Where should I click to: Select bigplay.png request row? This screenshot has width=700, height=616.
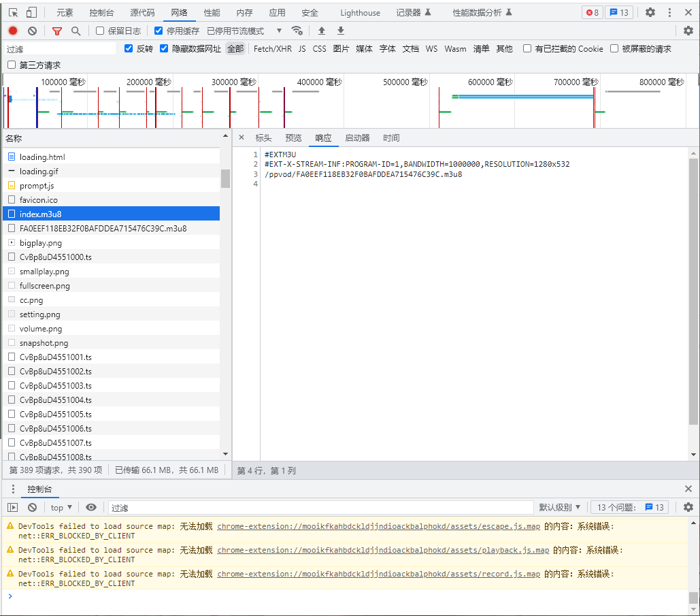click(111, 242)
